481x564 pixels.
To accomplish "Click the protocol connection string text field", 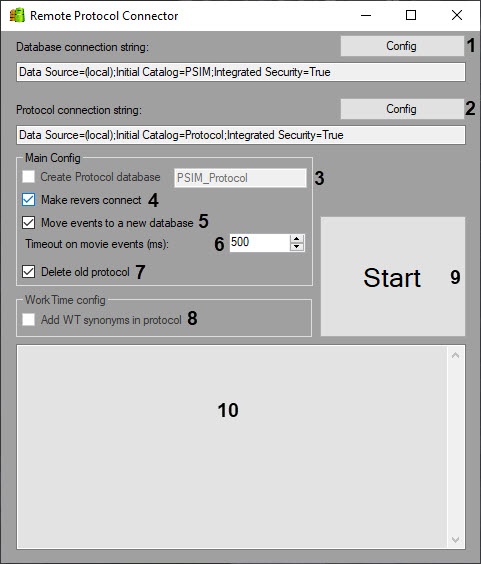I will pos(241,135).
